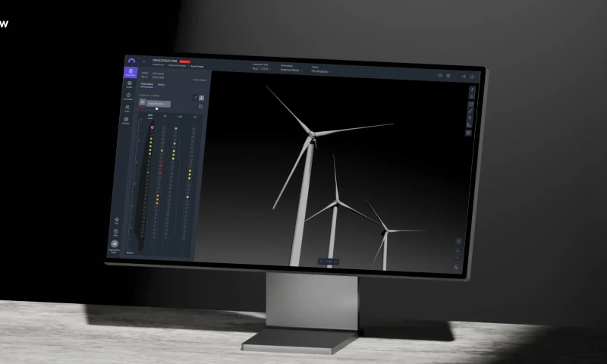Go to previous image in viewer pager

(x=321, y=262)
